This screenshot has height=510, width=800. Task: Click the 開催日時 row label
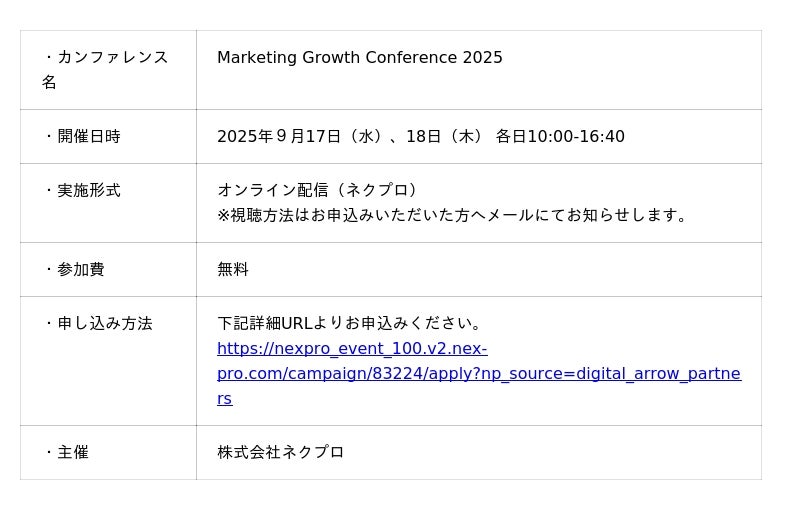coord(88,136)
